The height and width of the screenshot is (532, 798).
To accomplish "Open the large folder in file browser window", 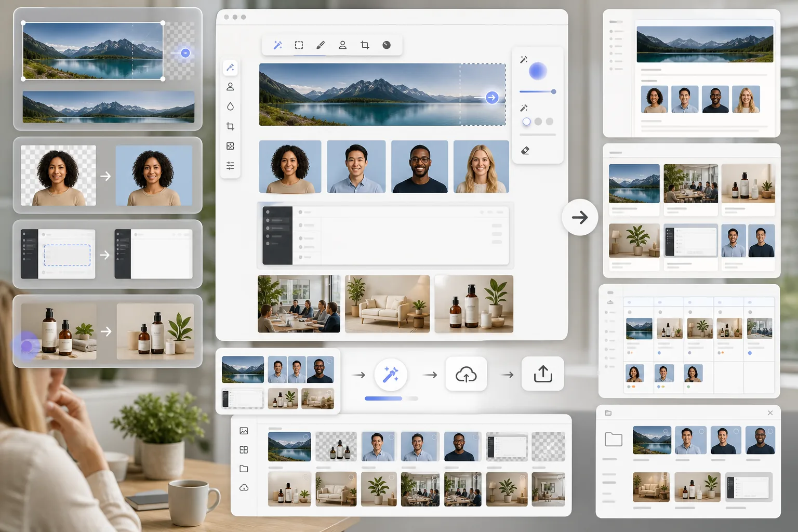I will tap(614, 439).
